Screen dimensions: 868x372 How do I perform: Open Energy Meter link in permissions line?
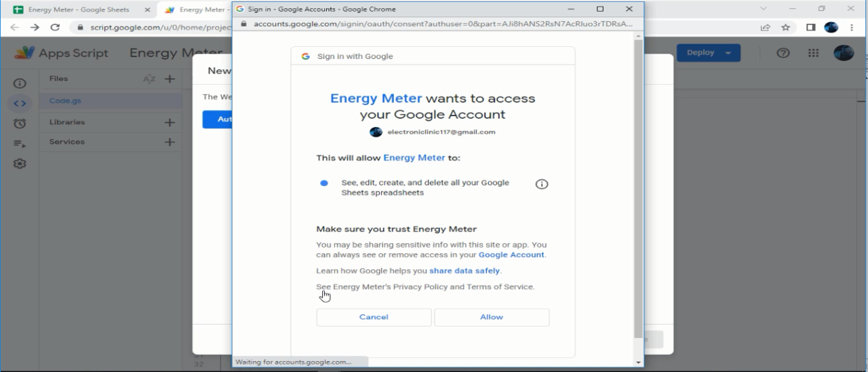(x=414, y=157)
